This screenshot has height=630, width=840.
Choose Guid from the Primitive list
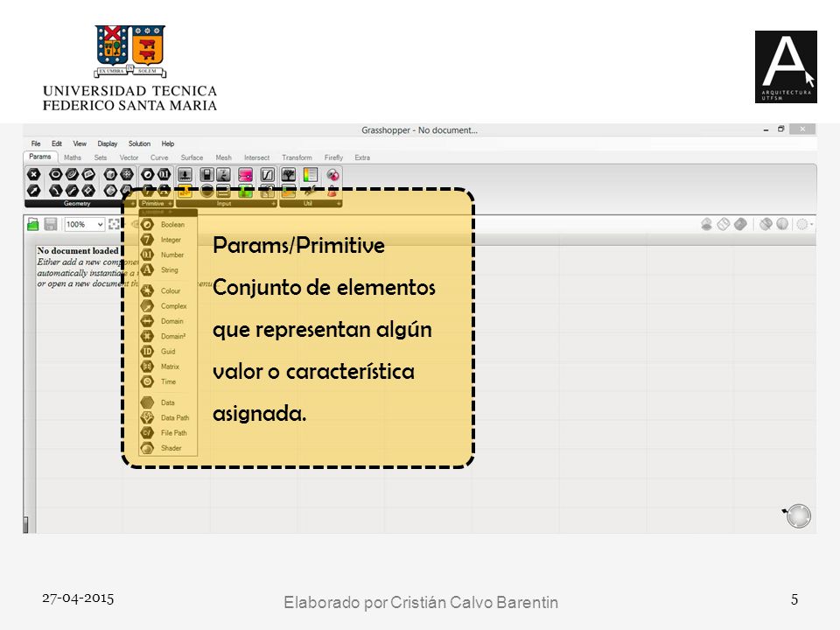pos(168,352)
